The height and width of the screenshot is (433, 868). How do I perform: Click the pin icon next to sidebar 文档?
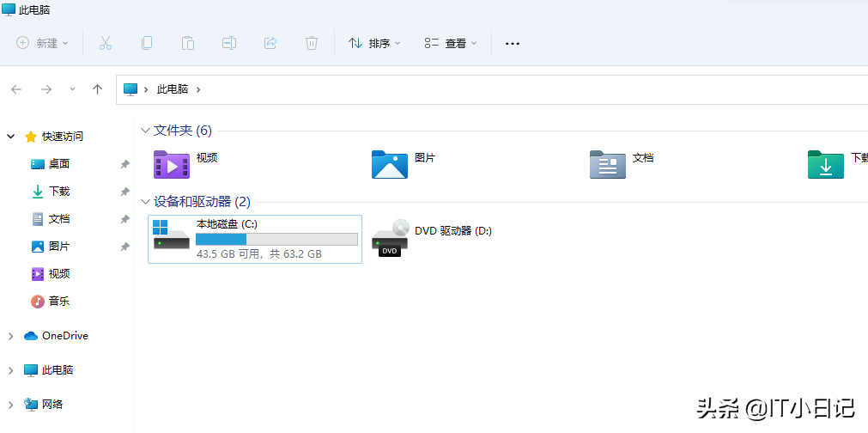click(125, 219)
